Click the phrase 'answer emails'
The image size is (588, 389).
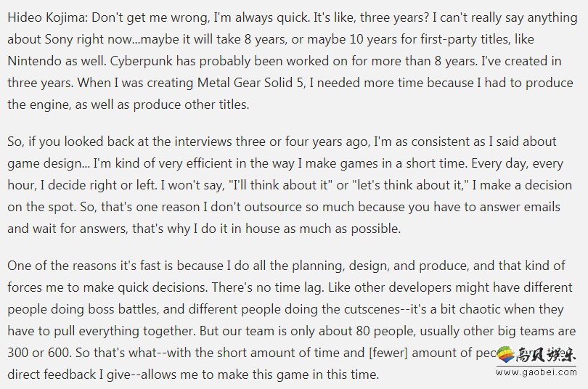coord(517,207)
